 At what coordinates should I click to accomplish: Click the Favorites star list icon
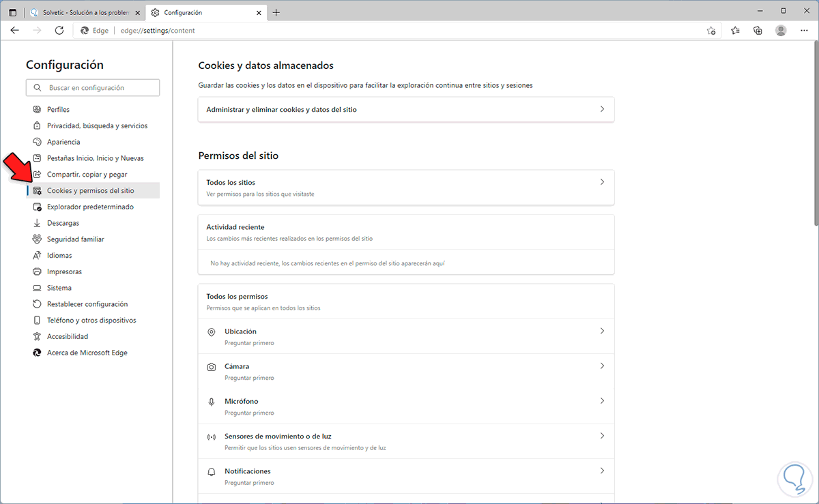tap(735, 31)
